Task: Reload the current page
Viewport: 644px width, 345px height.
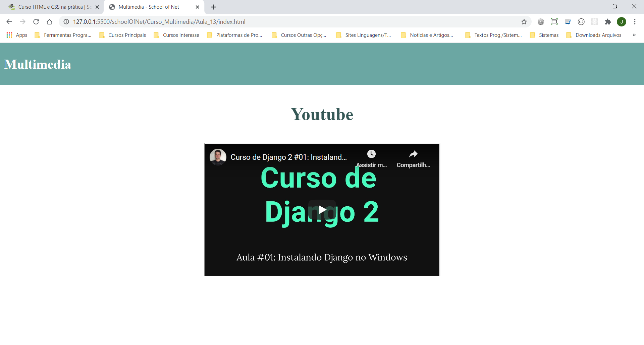Action: [36, 22]
